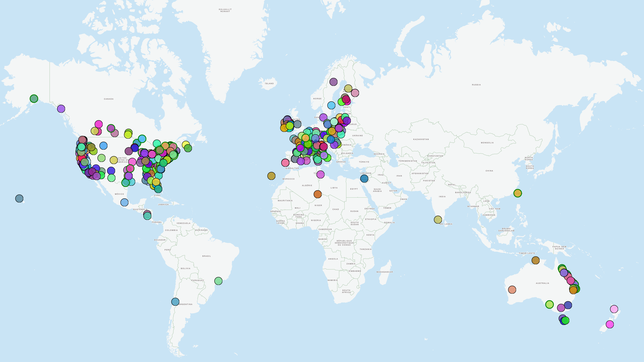This screenshot has height=362, width=644.
Task: Click the brown marker in northern Australia
Action: [x=536, y=260]
